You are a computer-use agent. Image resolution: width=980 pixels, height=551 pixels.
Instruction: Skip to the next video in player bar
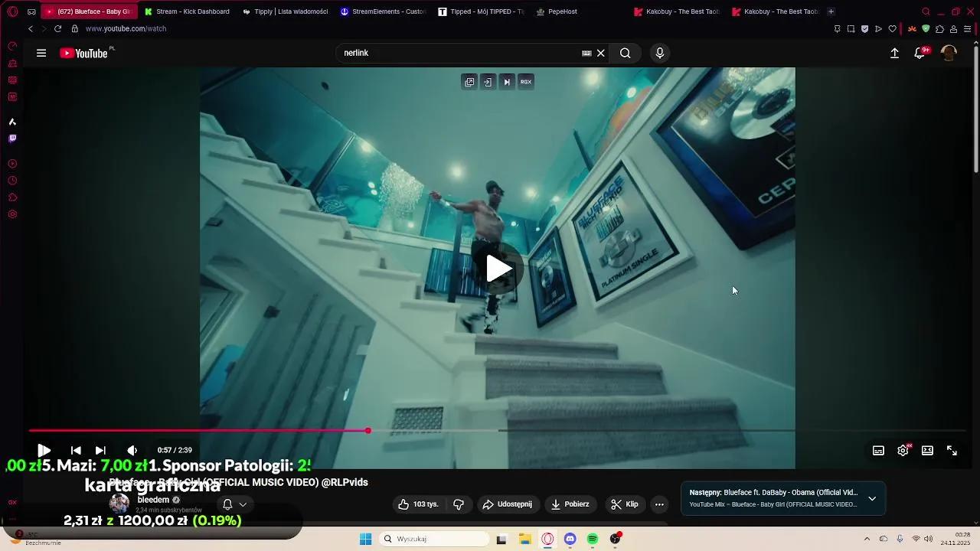(x=100, y=450)
